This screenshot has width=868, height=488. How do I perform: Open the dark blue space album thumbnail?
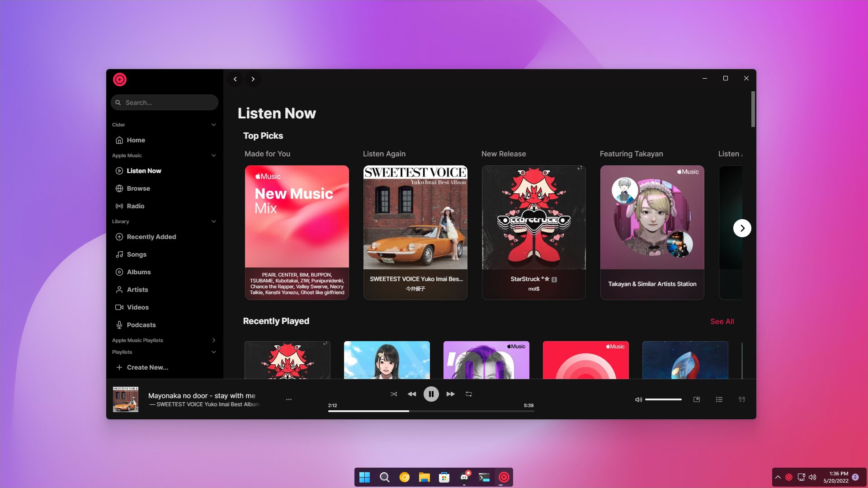[685, 360]
